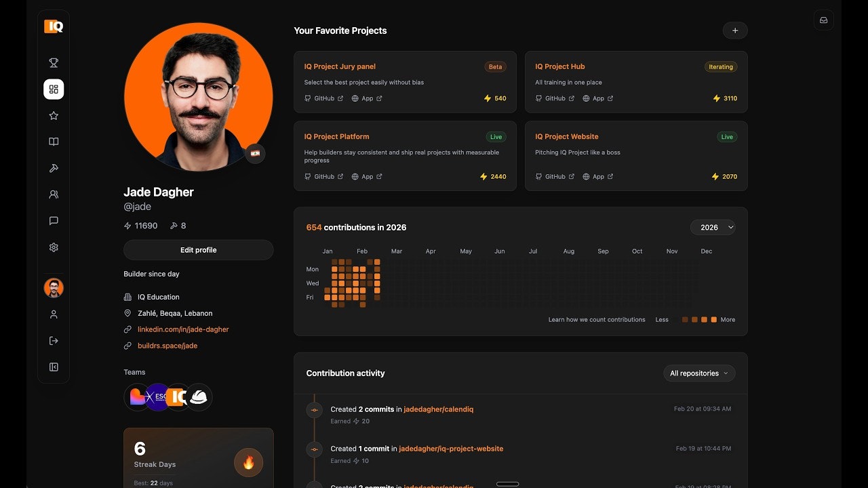Open the 2026 year dropdown
This screenshot has width=868, height=488.
click(713, 227)
